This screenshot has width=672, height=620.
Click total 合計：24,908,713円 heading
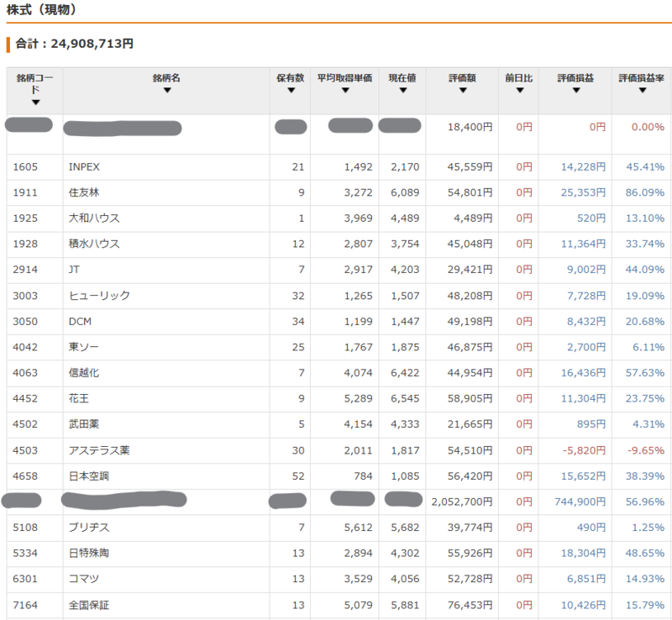pyautogui.click(x=75, y=44)
